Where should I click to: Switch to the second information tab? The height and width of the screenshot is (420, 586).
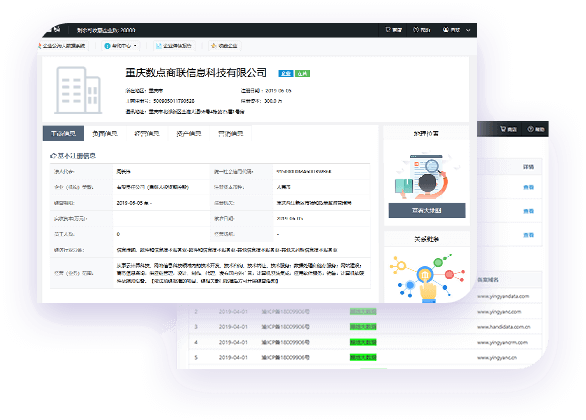pyautogui.click(x=105, y=133)
